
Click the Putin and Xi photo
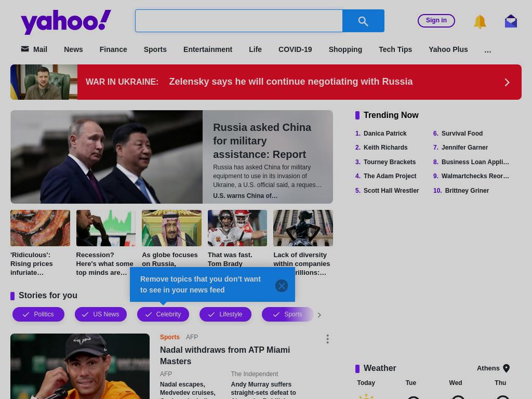coord(107,157)
